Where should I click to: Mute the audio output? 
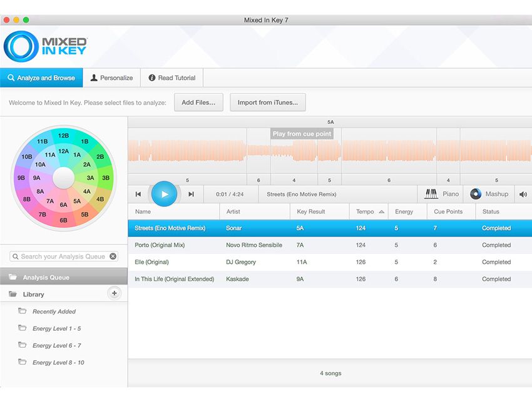[523, 194]
